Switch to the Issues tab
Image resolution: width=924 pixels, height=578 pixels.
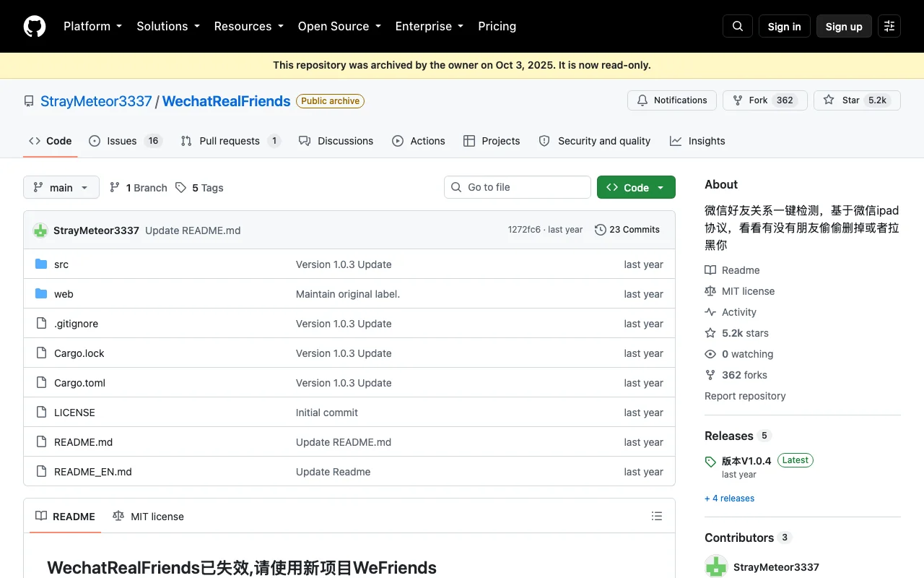click(x=126, y=141)
